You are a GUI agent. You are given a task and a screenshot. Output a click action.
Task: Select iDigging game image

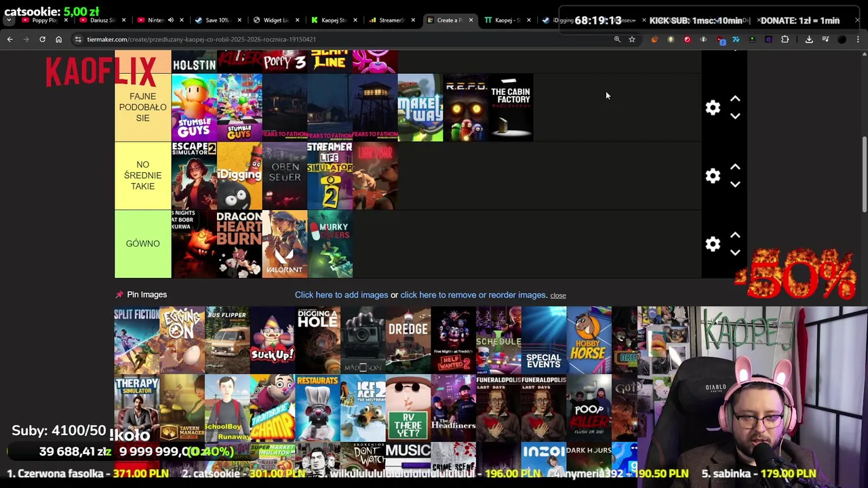(x=239, y=176)
